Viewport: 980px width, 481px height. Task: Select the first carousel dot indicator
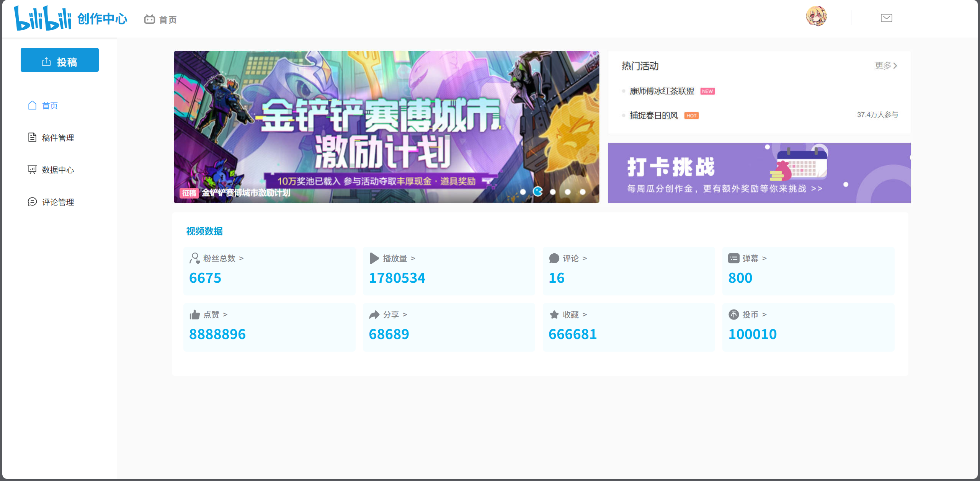pyautogui.click(x=523, y=192)
